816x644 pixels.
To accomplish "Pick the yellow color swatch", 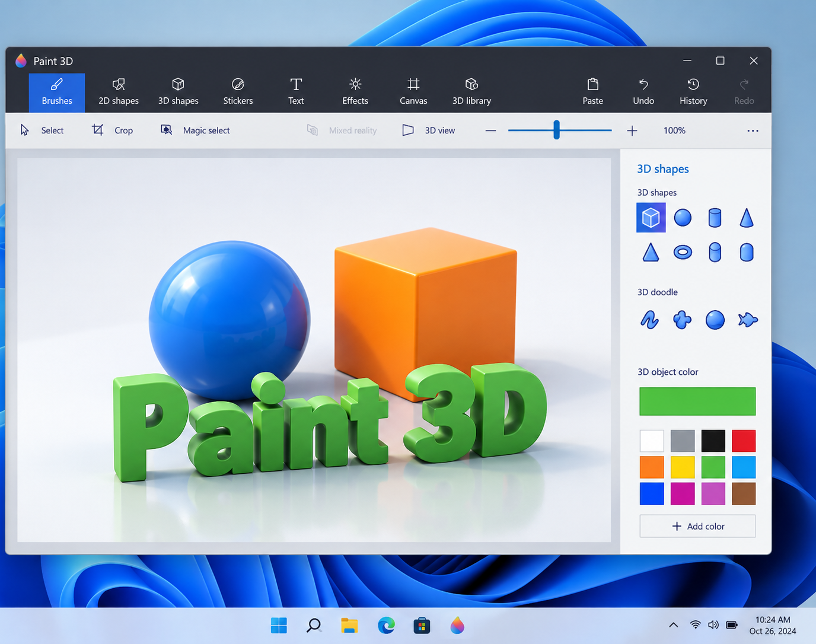I will coord(683,467).
